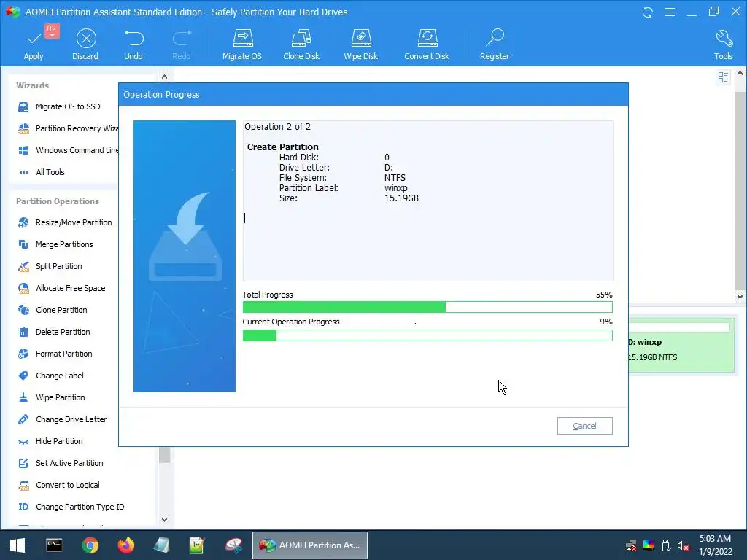Select Change Label operation

pyautogui.click(x=50, y=376)
